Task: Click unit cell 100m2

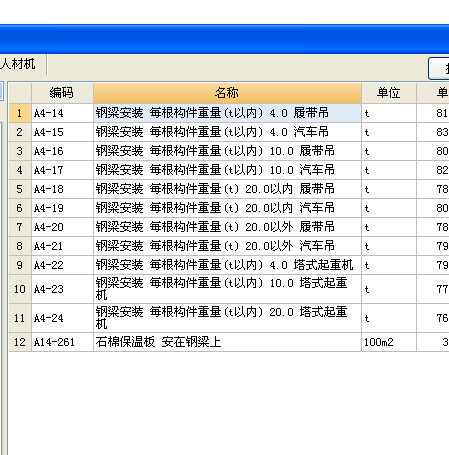Action: [389, 342]
